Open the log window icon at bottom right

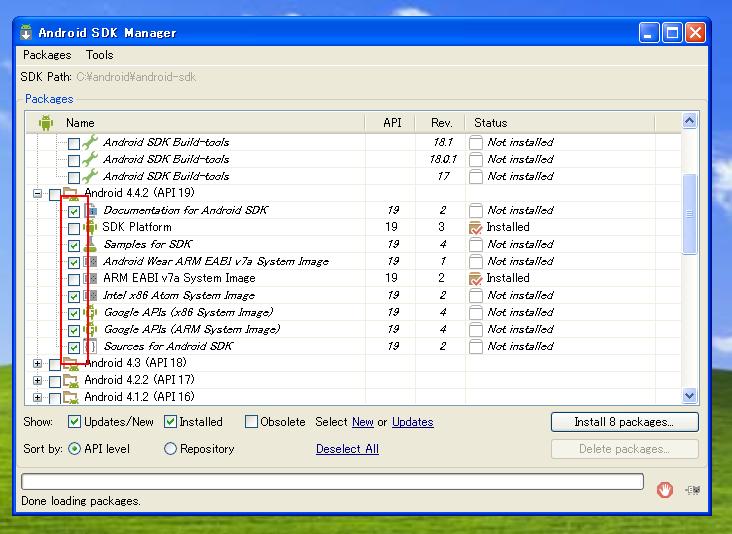click(693, 490)
